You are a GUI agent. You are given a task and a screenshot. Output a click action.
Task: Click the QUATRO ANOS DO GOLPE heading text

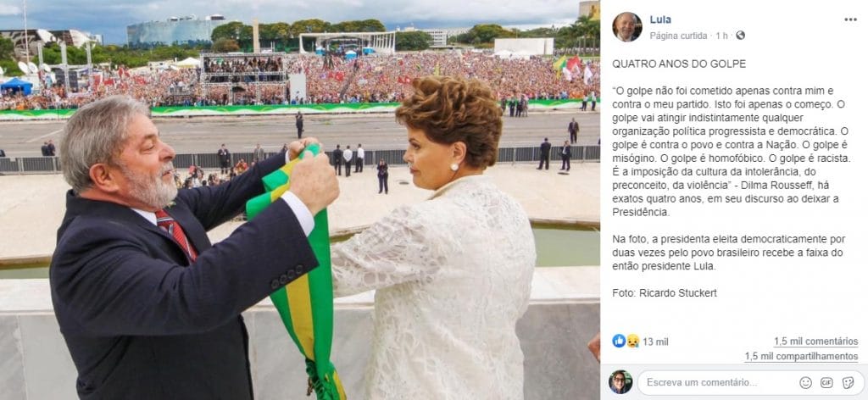click(x=679, y=64)
